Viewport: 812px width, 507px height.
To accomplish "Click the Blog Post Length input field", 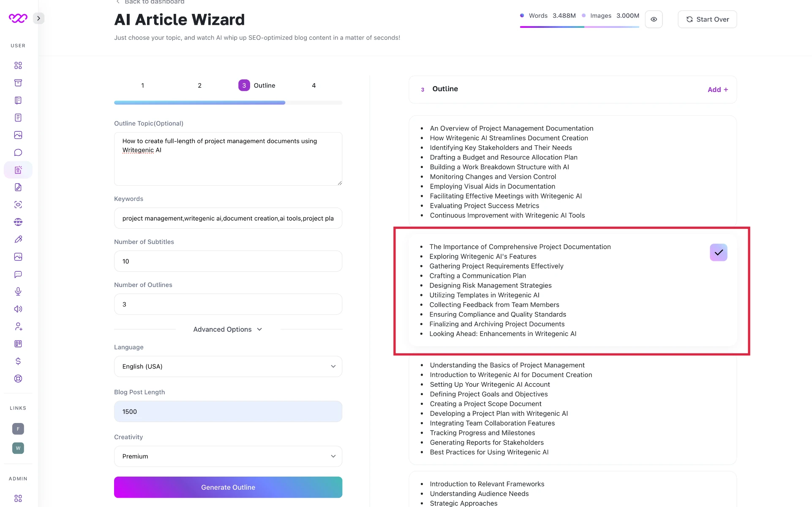I will 228,412.
